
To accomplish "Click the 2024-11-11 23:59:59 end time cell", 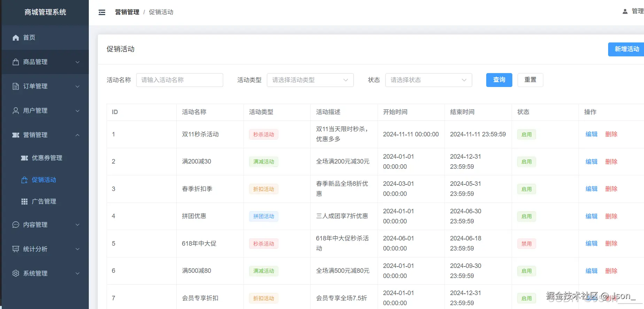I will tap(478, 134).
